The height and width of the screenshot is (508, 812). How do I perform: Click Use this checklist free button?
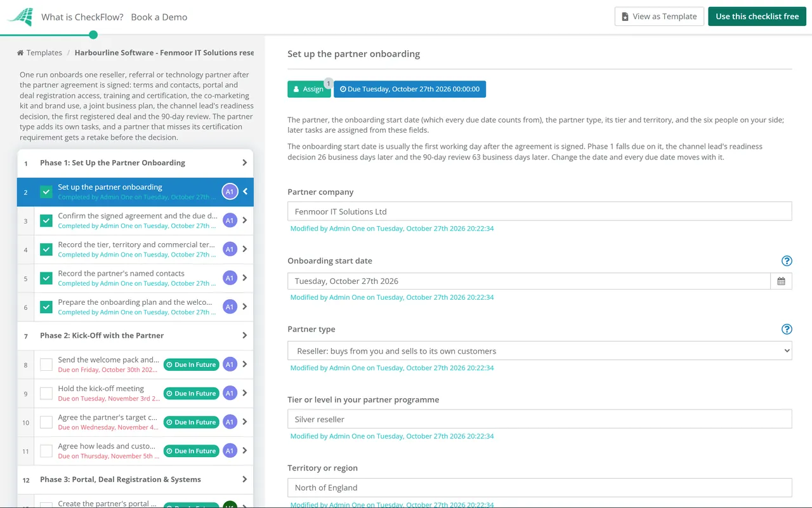(x=757, y=17)
